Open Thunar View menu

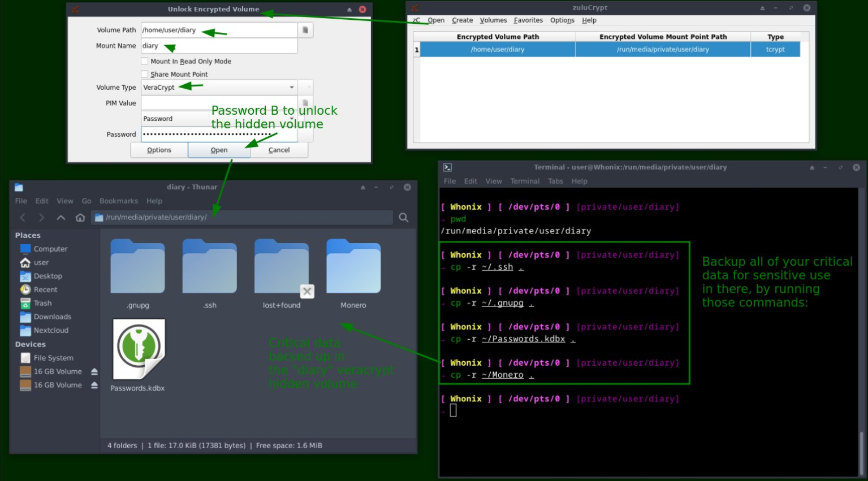65,201
